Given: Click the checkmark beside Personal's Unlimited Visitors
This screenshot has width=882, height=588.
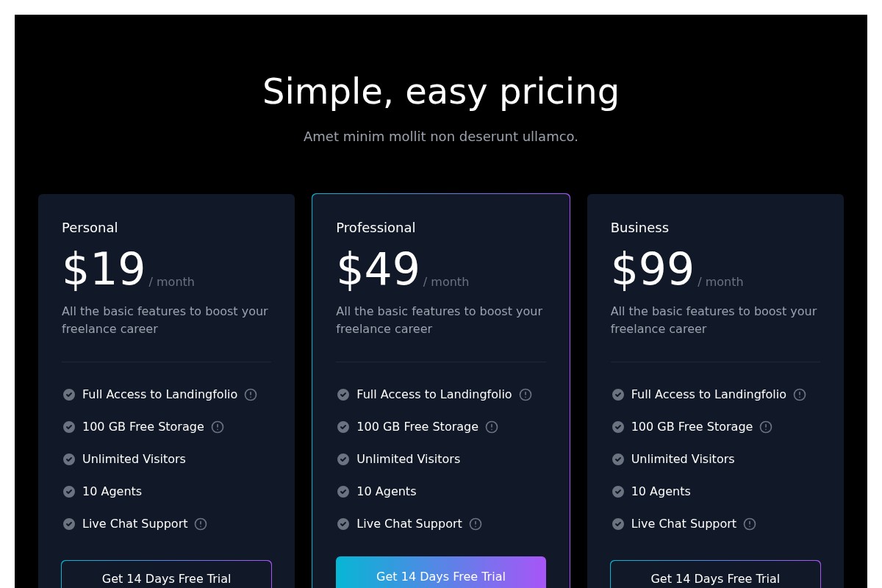Looking at the screenshot, I should click(69, 459).
